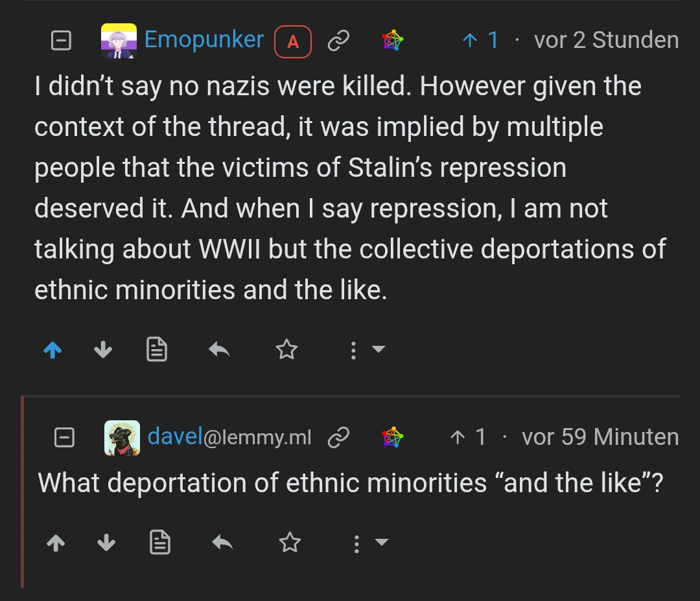Open davel@lemmy.ml user profile
The width and height of the screenshot is (700, 601).
click(x=229, y=437)
